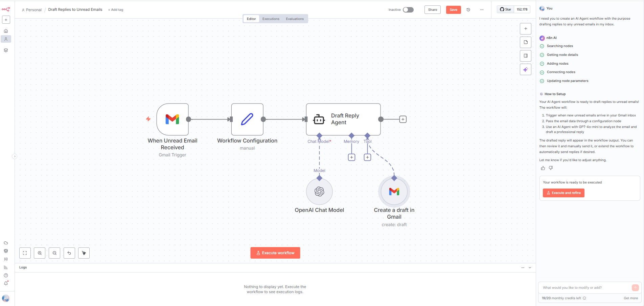Open the workflow options ellipsis menu
The width and height of the screenshot is (644, 306).
482,10
